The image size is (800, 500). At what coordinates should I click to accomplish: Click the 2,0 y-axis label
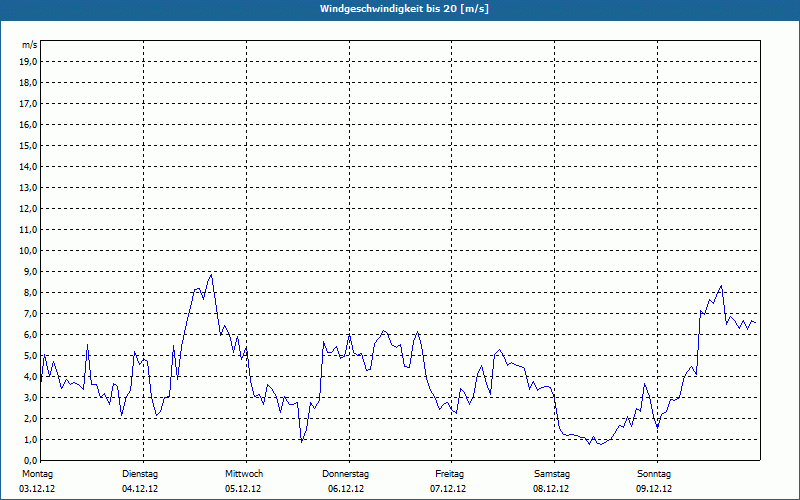click(30, 418)
